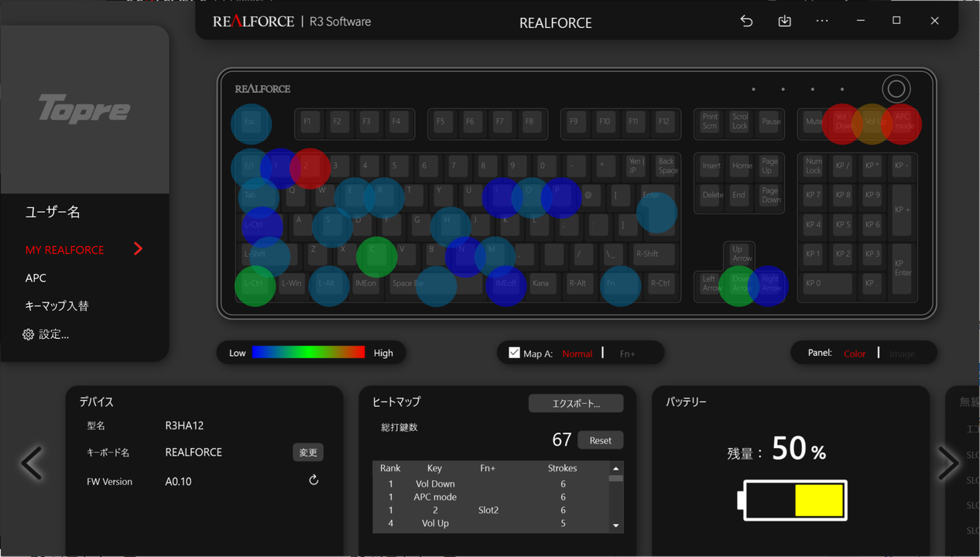Click the Rank column header
Screen dimensions: 980x557
click(390, 468)
